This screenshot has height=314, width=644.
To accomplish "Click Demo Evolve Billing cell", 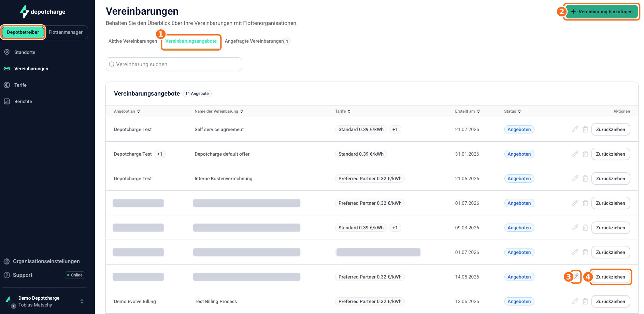I will pyautogui.click(x=135, y=301).
